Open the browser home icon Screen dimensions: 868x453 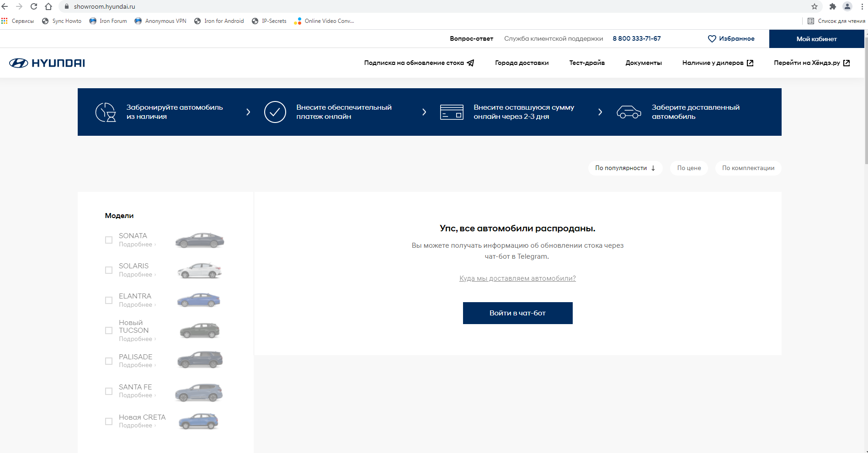[x=48, y=6]
